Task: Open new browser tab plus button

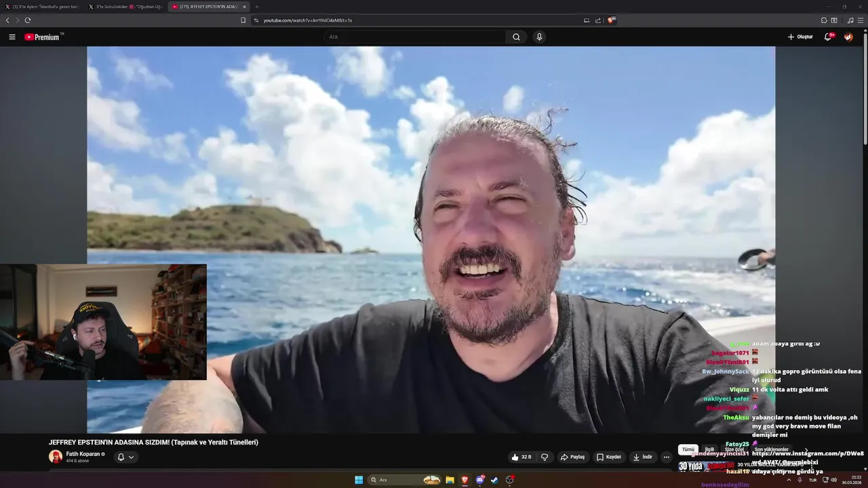Action: [257, 7]
